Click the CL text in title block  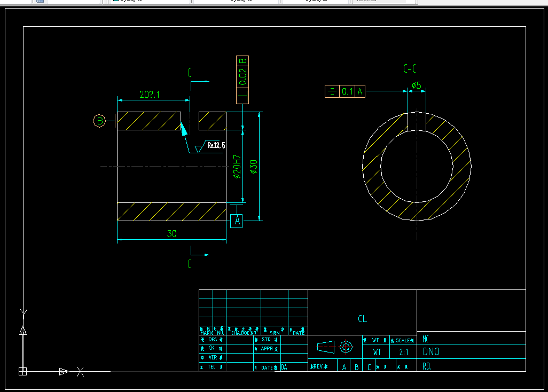click(363, 319)
